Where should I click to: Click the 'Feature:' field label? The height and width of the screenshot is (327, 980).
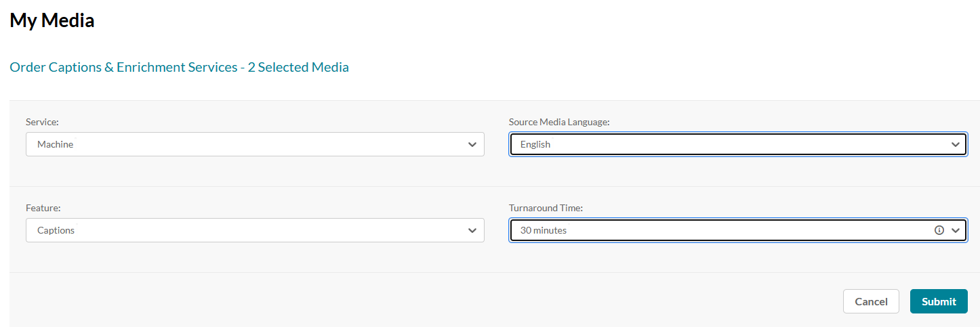(43, 208)
